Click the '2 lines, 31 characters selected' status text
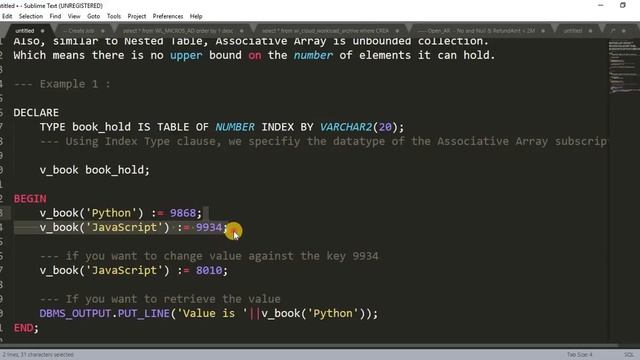This screenshot has width=640, height=360. 38,355
